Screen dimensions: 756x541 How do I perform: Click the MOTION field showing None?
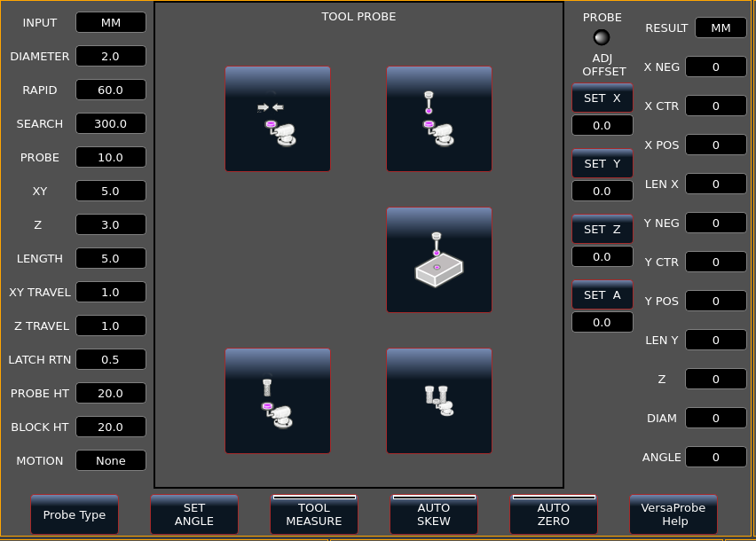pos(111,460)
